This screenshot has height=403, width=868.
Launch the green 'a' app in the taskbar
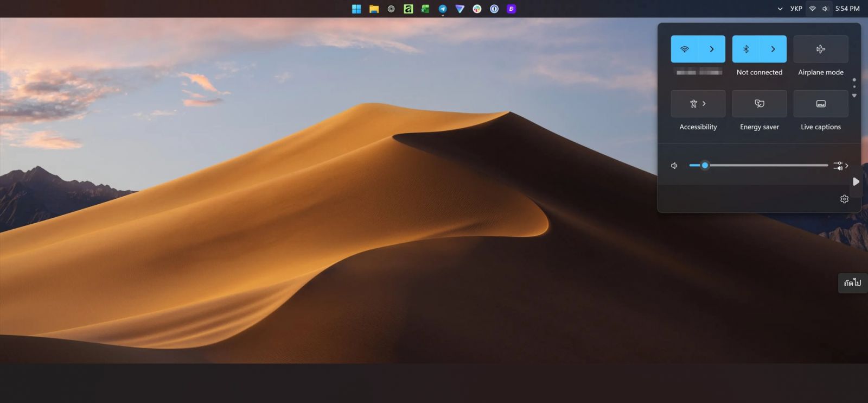click(409, 9)
